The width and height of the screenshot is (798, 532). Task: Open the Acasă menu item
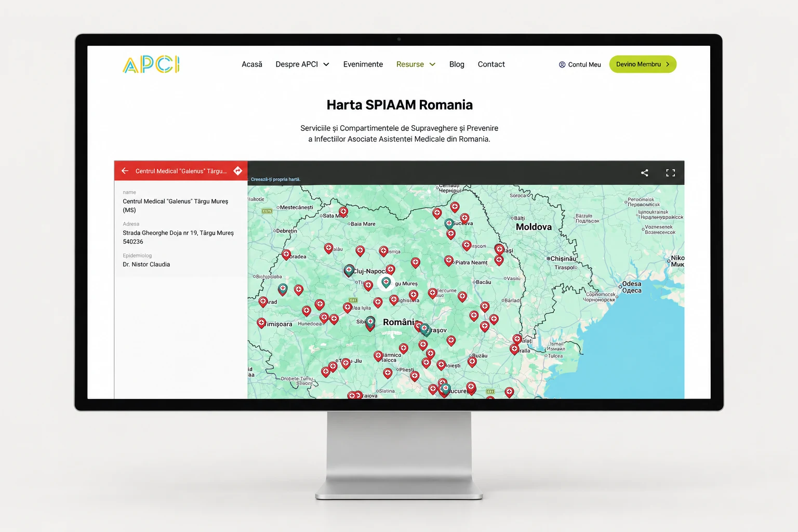[x=252, y=64]
